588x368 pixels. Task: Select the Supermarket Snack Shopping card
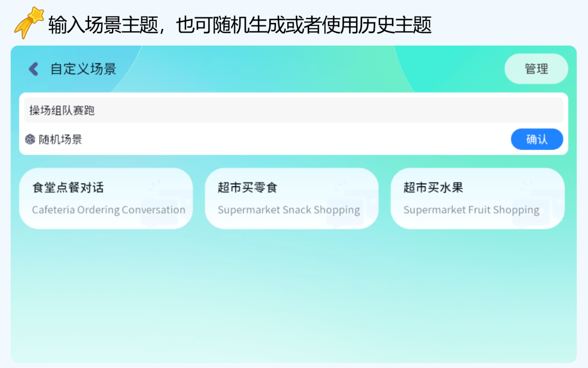pos(289,210)
